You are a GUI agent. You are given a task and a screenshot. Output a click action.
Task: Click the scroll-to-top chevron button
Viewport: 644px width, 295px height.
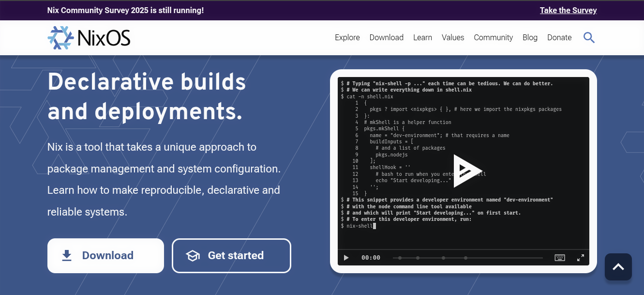pyautogui.click(x=618, y=267)
